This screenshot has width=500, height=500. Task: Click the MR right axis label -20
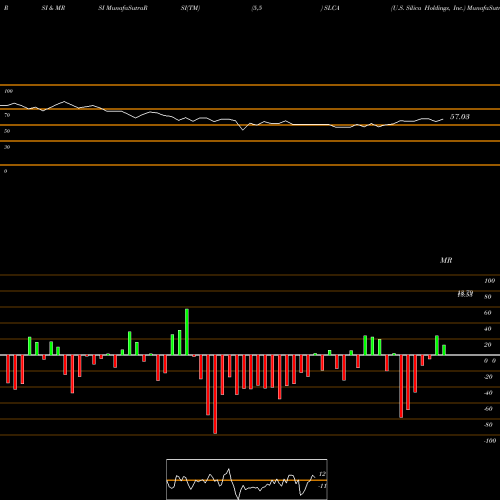[x=488, y=377]
